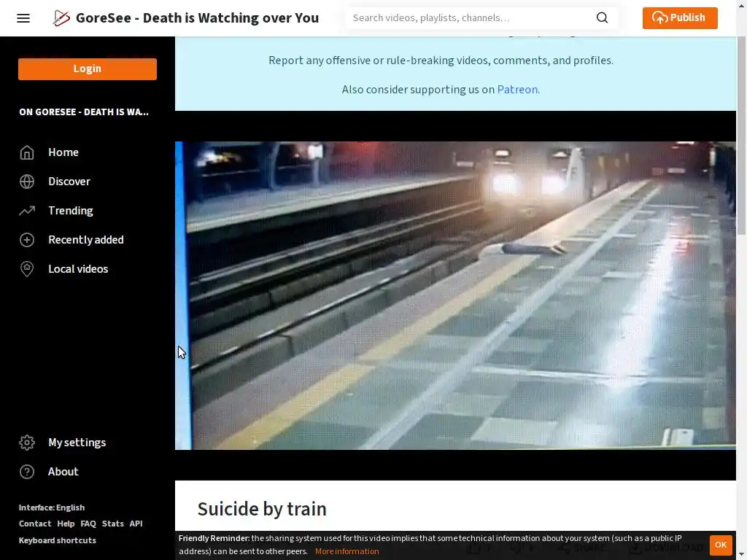Image resolution: width=747 pixels, height=560 pixels.
Task: Click the site title text link
Action: tap(197, 18)
